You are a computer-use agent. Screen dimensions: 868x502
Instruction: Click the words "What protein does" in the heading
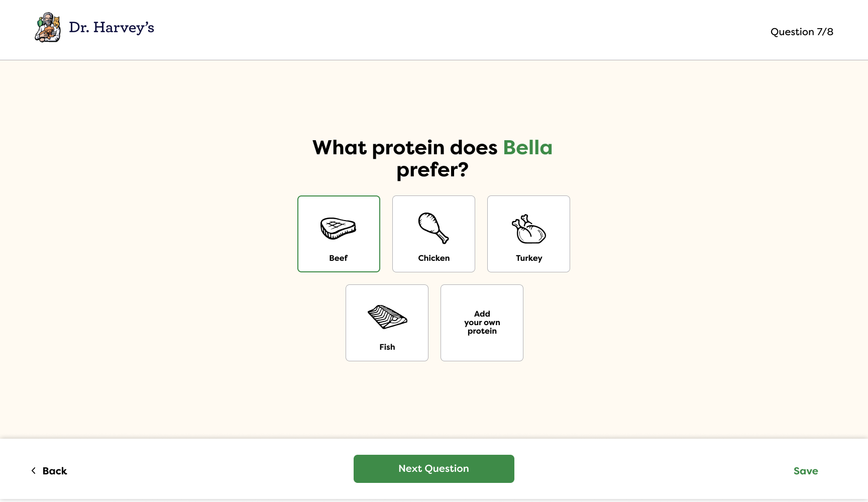pos(405,148)
